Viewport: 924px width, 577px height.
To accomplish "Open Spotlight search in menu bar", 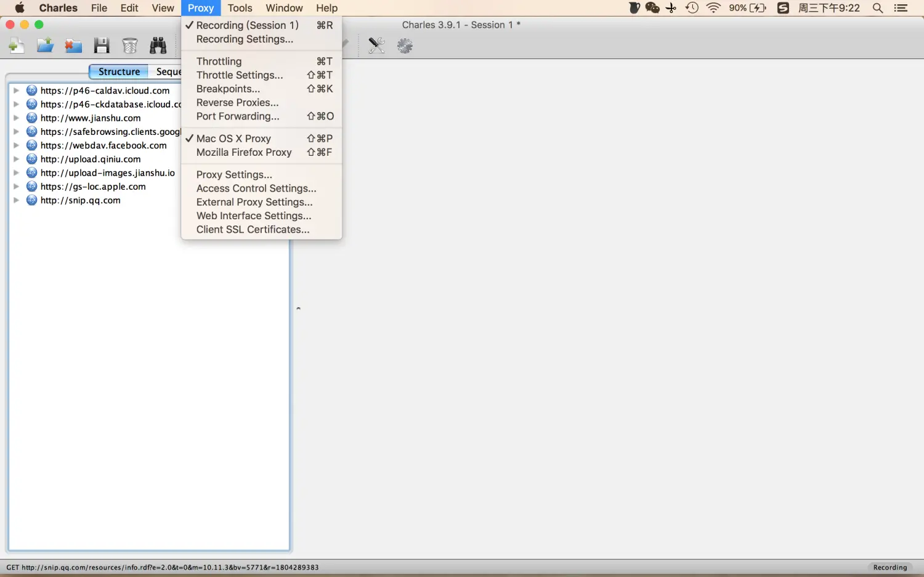I will 878,8.
